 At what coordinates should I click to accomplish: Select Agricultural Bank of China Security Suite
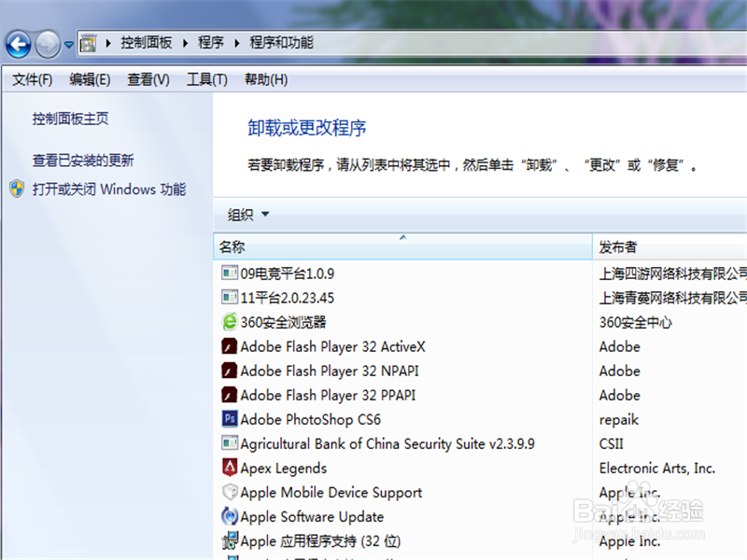click(388, 444)
